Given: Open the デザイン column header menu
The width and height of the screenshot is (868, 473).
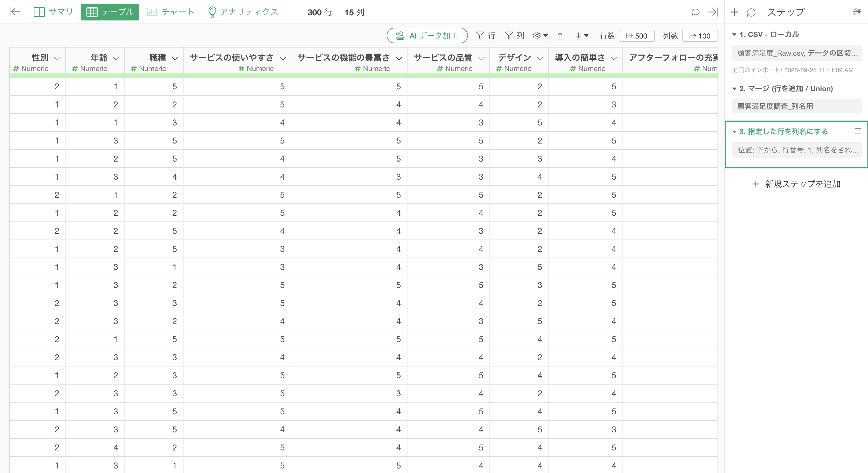Looking at the screenshot, I should [x=540, y=58].
